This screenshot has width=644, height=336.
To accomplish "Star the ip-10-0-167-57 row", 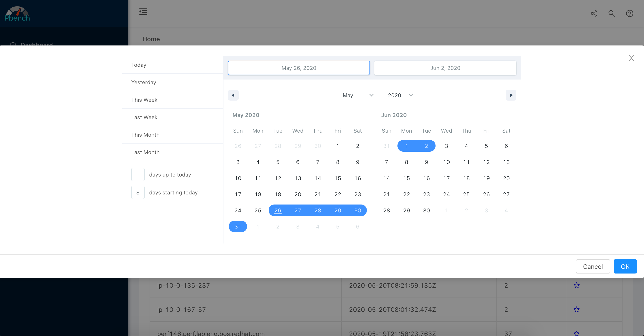I will pyautogui.click(x=577, y=310).
